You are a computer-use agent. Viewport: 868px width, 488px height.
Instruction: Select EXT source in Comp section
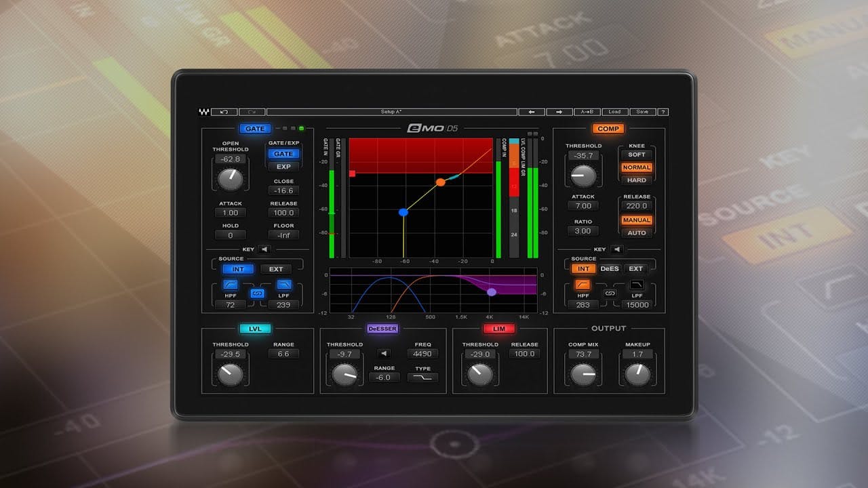point(635,268)
